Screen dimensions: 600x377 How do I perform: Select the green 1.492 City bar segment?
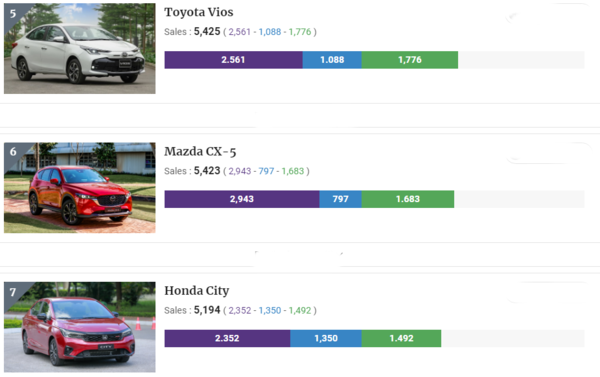401,338
